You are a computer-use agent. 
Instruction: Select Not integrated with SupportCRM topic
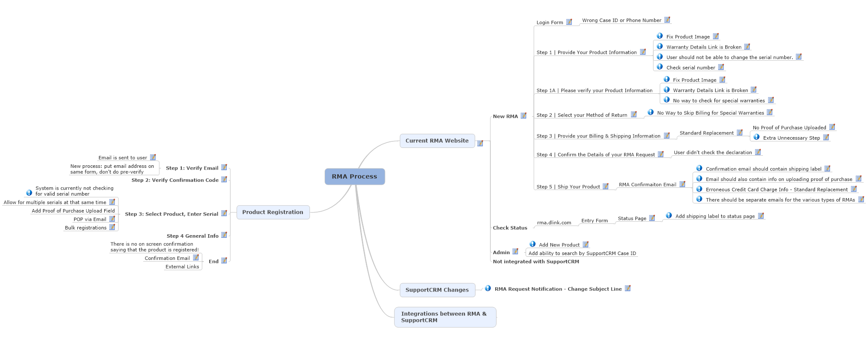coord(536,262)
